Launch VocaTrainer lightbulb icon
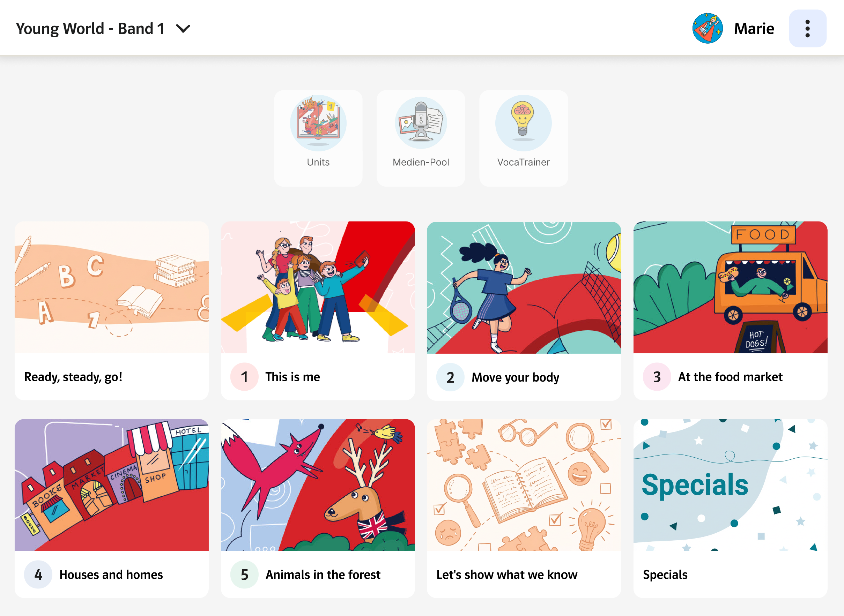 [x=523, y=123]
